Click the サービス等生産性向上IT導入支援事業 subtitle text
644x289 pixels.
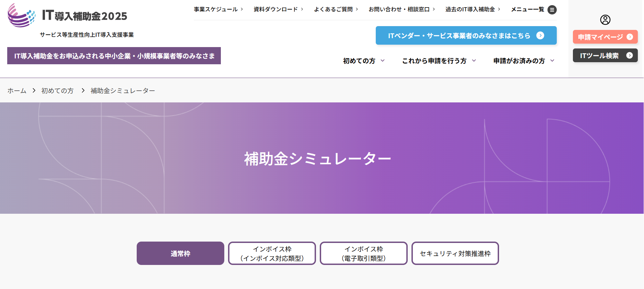pyautogui.click(x=87, y=35)
